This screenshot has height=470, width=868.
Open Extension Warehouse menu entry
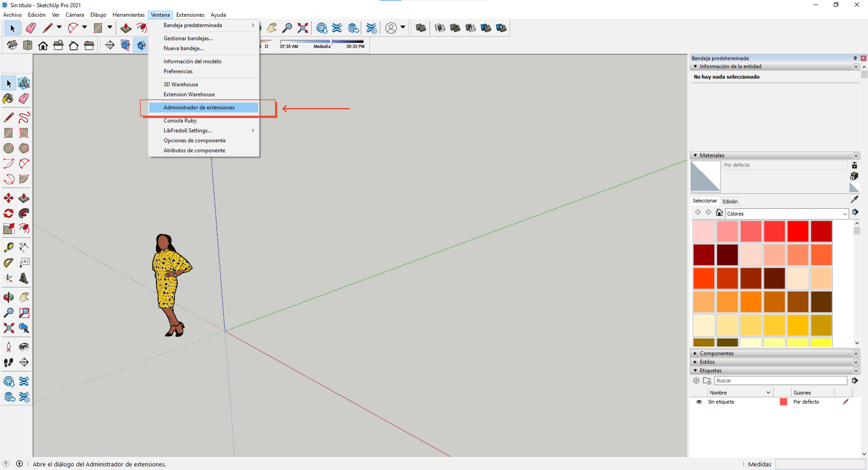click(x=203, y=94)
